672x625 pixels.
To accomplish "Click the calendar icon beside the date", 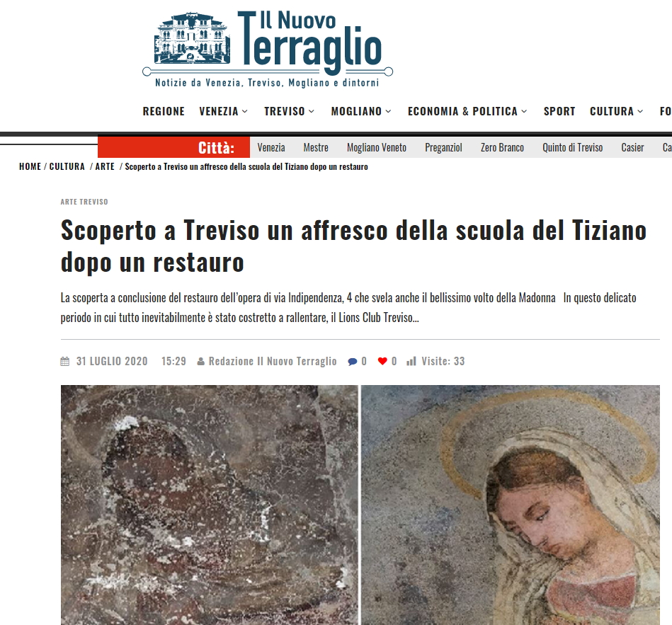I will 64,362.
